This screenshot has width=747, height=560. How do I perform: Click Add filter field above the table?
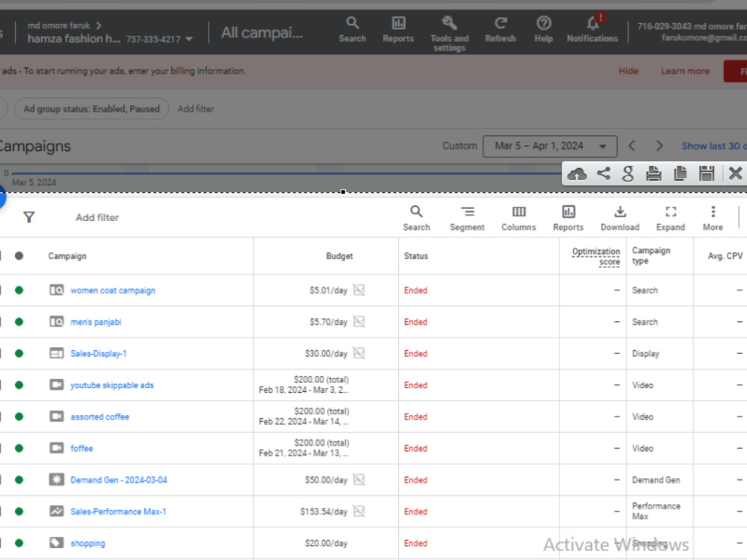tap(97, 217)
